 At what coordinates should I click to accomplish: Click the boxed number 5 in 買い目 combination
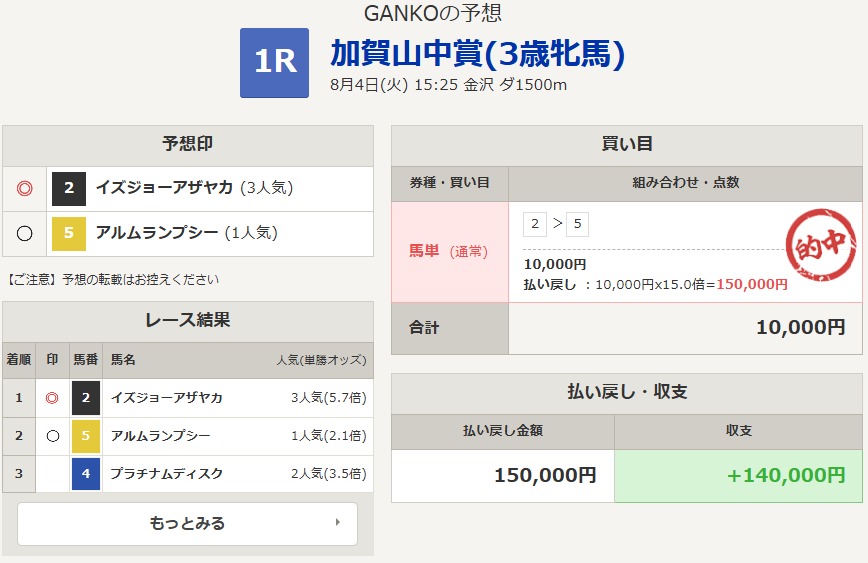577,224
